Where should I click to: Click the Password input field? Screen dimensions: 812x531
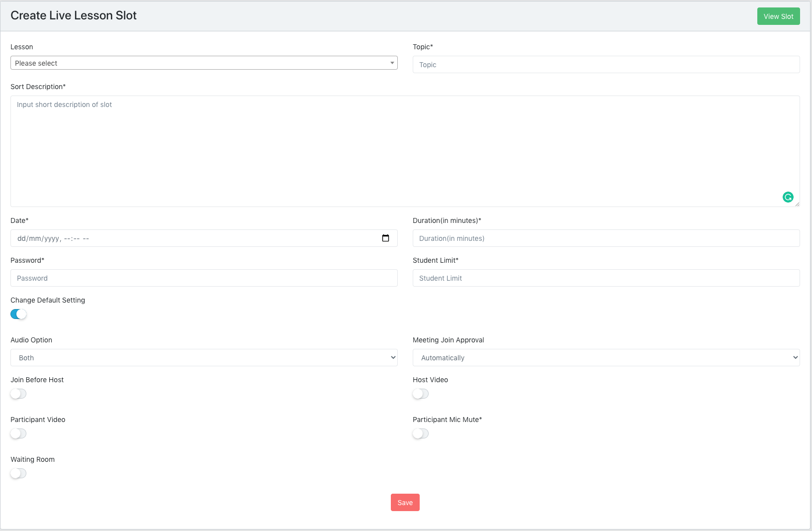(204, 278)
